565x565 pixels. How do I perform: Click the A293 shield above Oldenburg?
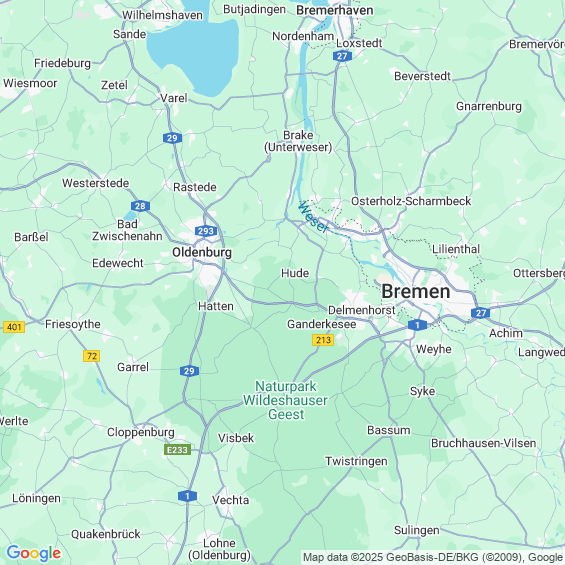point(206,231)
